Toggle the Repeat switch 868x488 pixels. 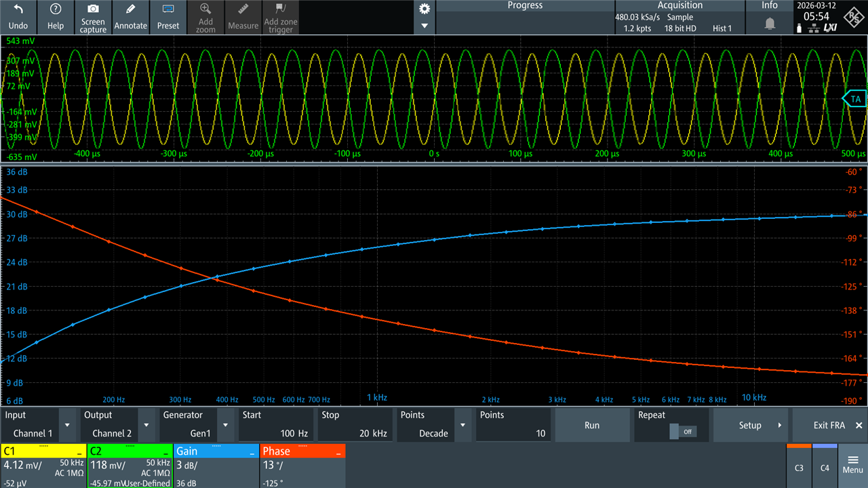[682, 431]
